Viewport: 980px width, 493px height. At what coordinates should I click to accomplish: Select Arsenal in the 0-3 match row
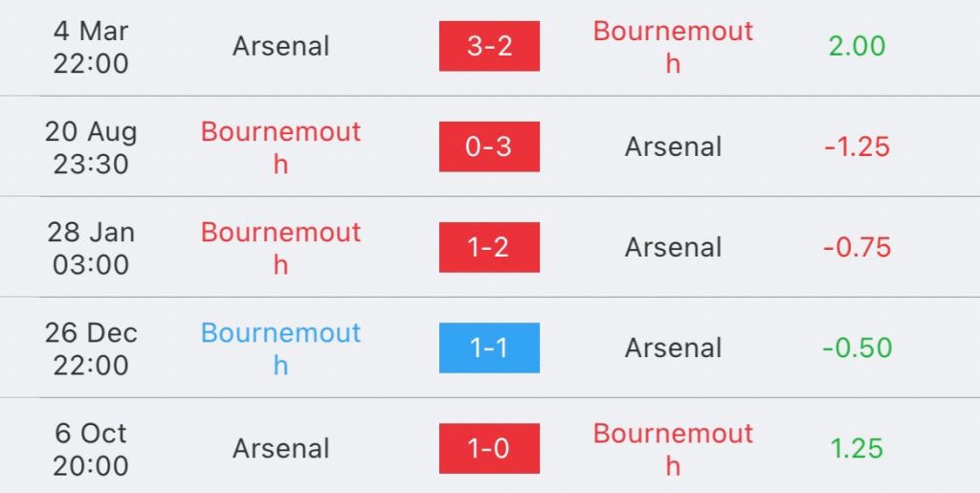(x=673, y=146)
